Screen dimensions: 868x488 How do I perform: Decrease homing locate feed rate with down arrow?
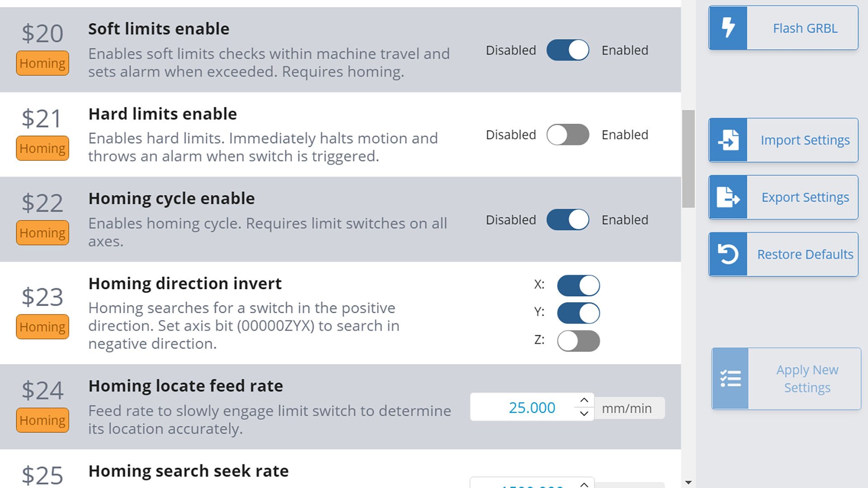pyautogui.click(x=584, y=413)
